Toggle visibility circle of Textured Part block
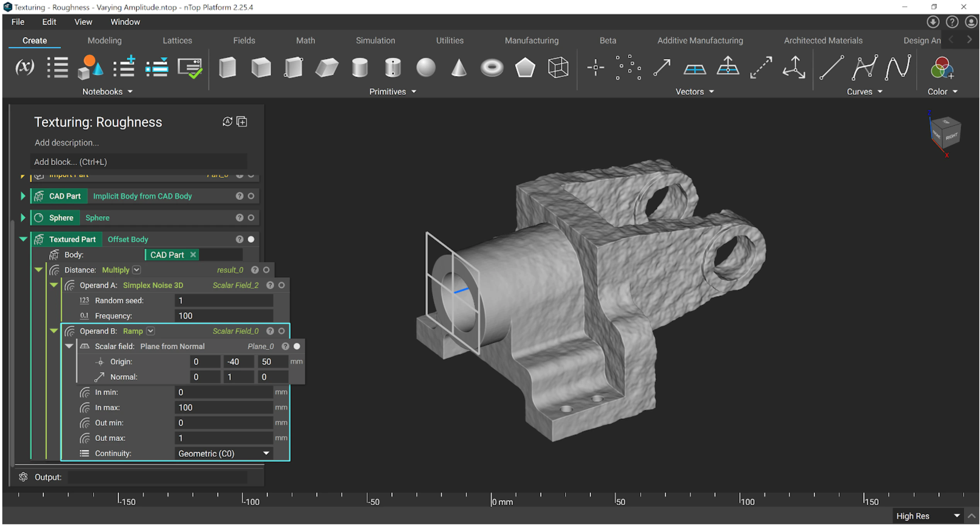The width and height of the screenshot is (980, 526). (251, 239)
